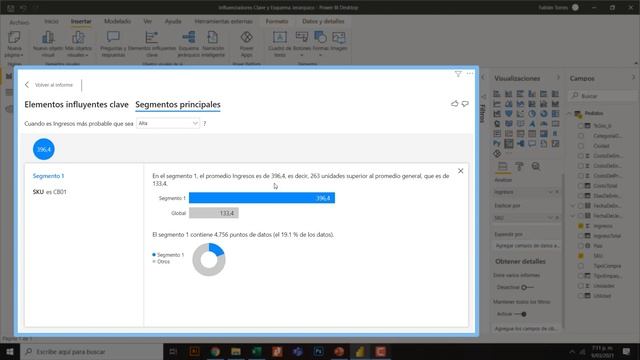This screenshot has width=640, height=360.
Task: Click the blue Segmento 1 bar
Action: click(x=262, y=198)
